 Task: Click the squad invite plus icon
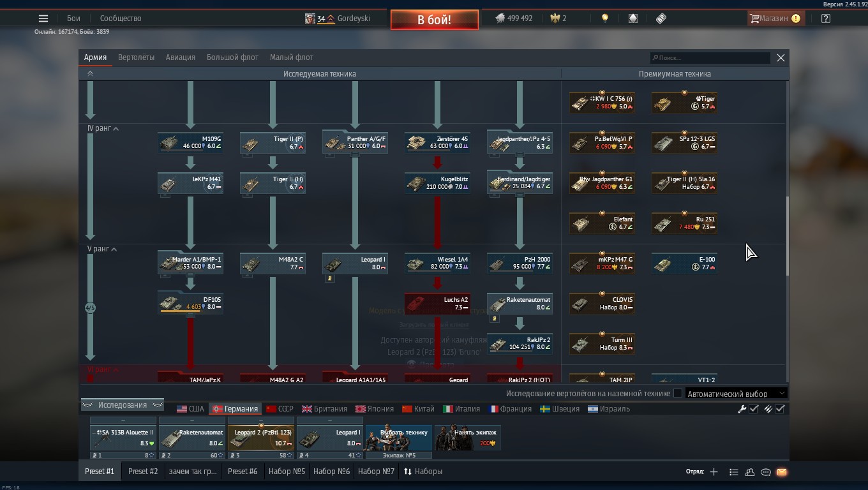pos(714,472)
